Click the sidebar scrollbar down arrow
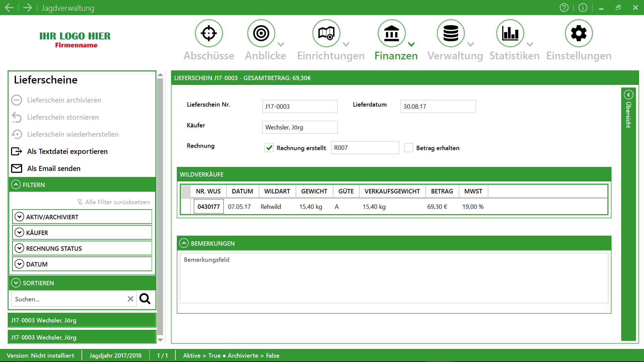This screenshot has width=644, height=362. coord(160,340)
